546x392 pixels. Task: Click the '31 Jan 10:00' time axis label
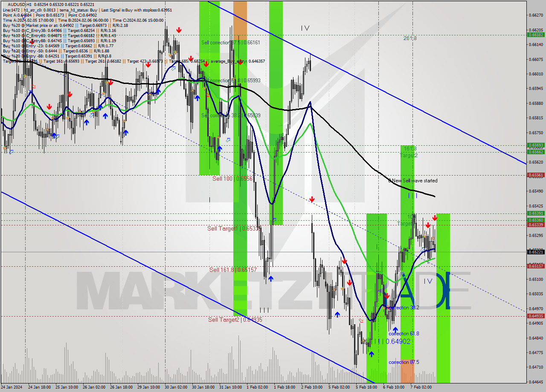[231, 387]
